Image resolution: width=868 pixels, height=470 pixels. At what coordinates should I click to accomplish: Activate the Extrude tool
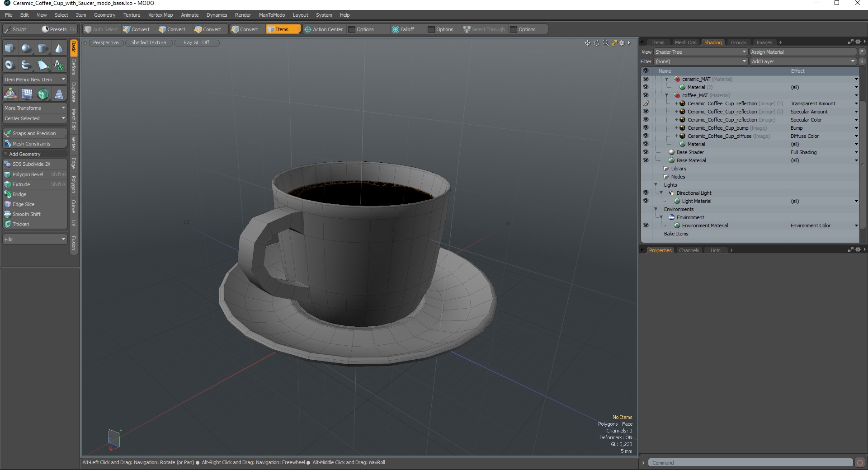(35, 184)
